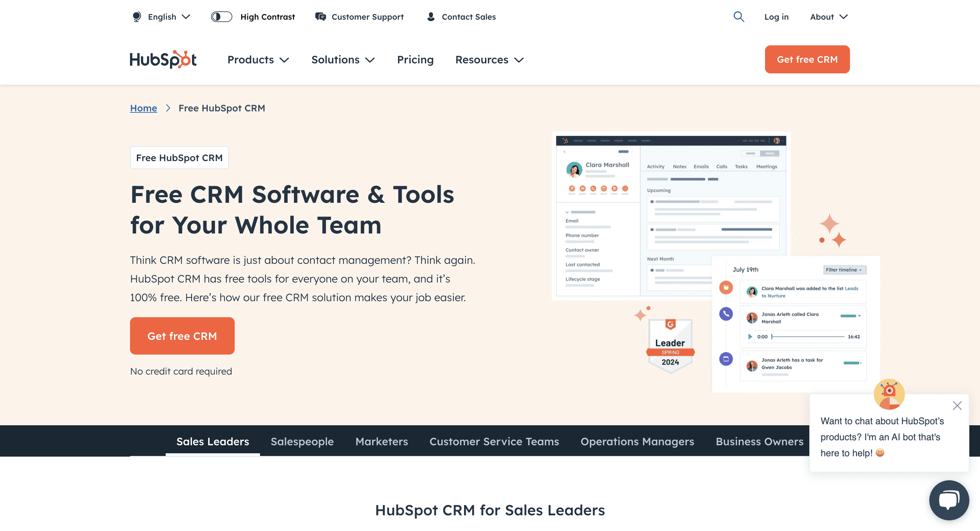Click Clara Marshall's avatar in CRM preview
Screen dimensions: 980x531
[574, 169]
